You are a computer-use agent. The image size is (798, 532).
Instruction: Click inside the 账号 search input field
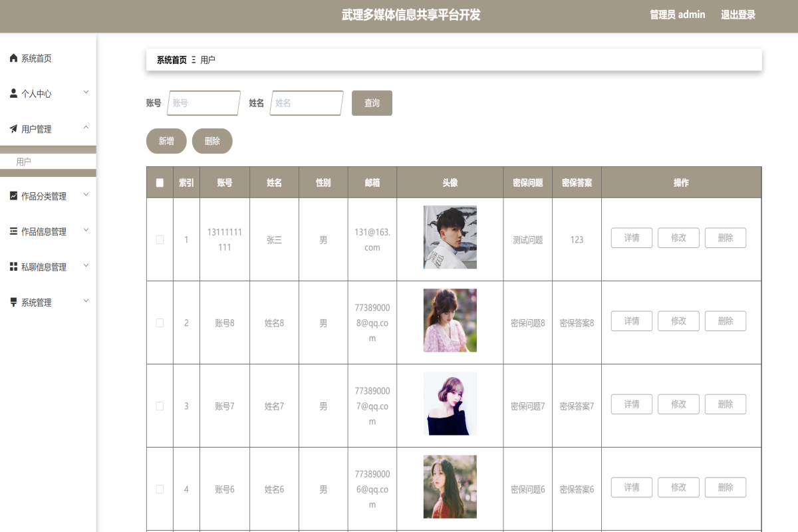click(x=203, y=103)
